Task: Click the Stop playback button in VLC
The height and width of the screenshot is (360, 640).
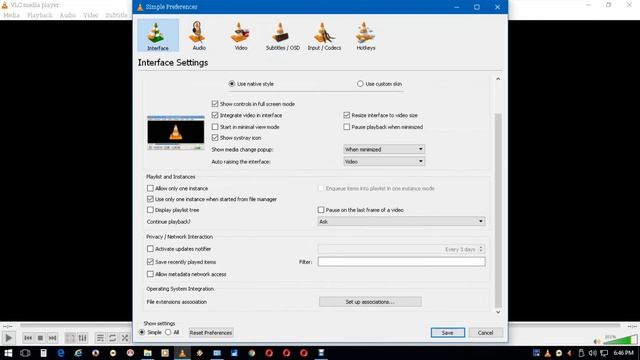Action: (x=40, y=338)
